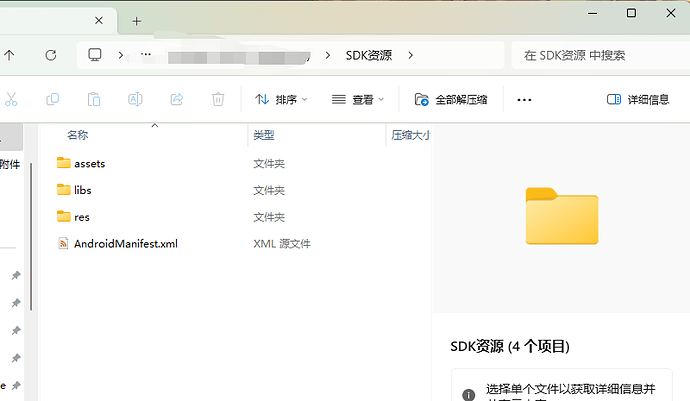Click the 在 SDK资源 中搜索 search box

pos(600,55)
